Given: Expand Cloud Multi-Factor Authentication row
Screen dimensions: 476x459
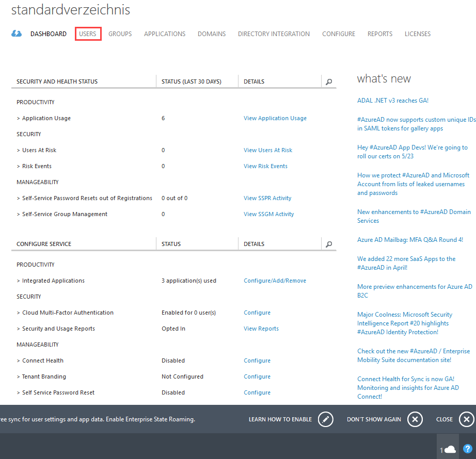Looking at the screenshot, I should [19, 313].
